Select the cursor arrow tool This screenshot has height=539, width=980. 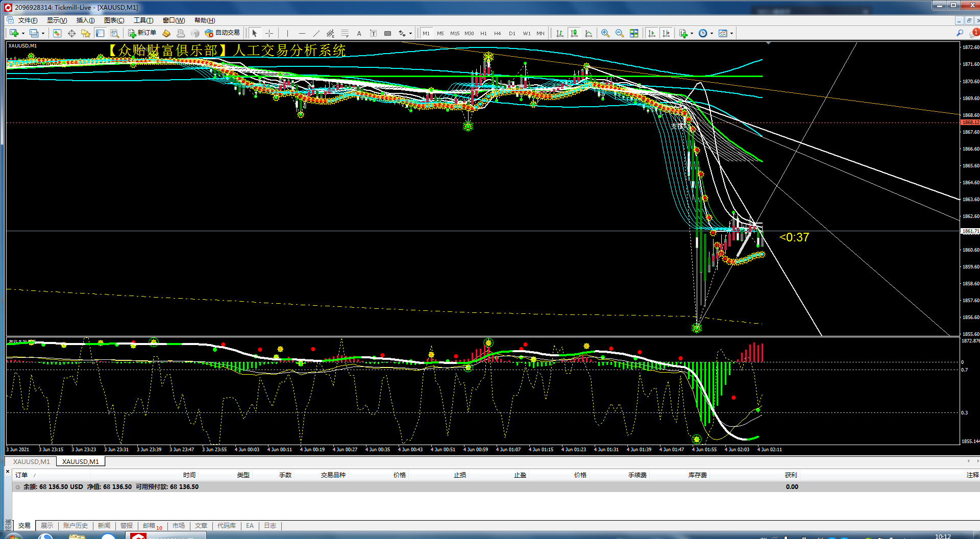[x=255, y=33]
